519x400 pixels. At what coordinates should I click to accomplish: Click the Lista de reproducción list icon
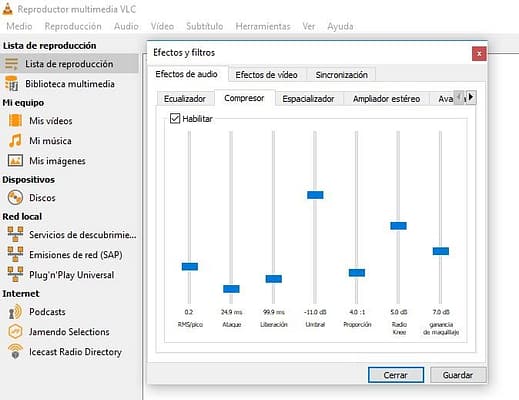(11, 64)
